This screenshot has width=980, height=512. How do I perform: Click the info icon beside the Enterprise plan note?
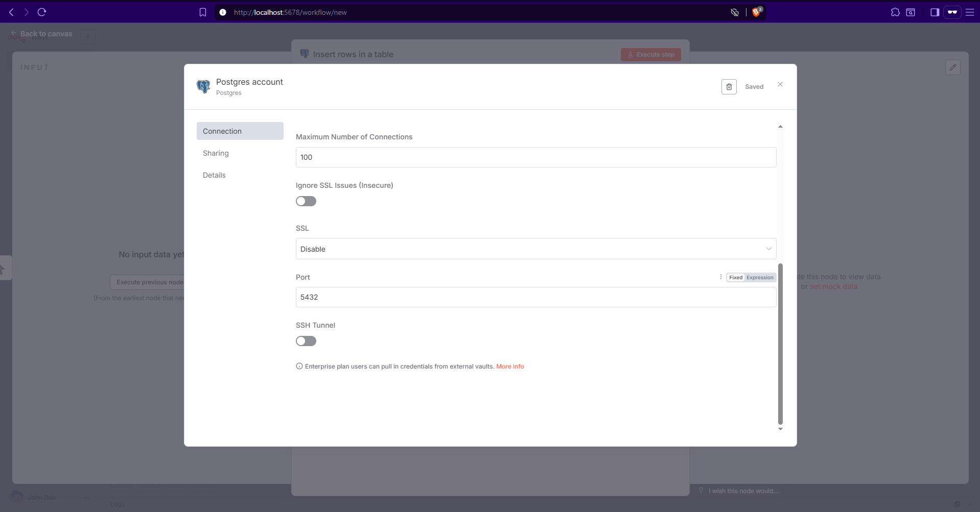(299, 366)
